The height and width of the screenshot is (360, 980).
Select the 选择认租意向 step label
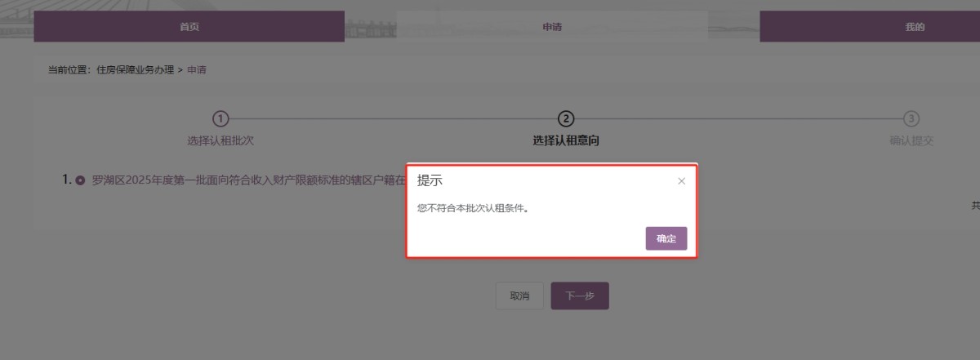566,140
